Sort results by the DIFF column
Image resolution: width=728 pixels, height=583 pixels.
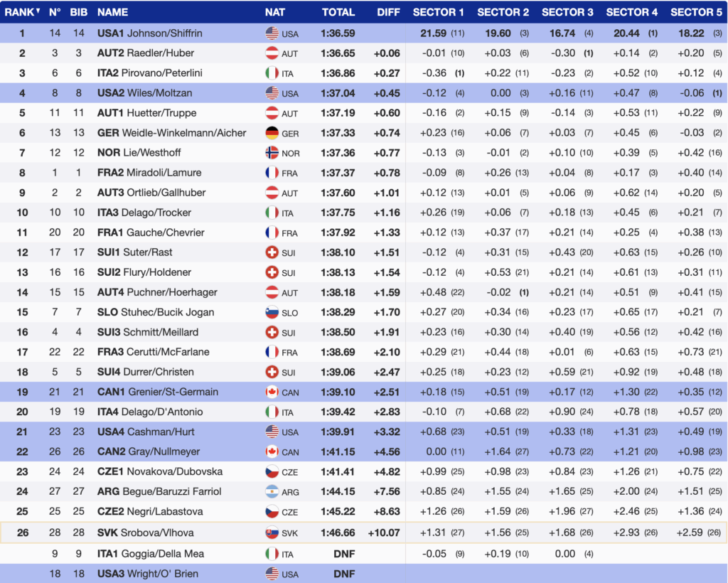(x=388, y=12)
